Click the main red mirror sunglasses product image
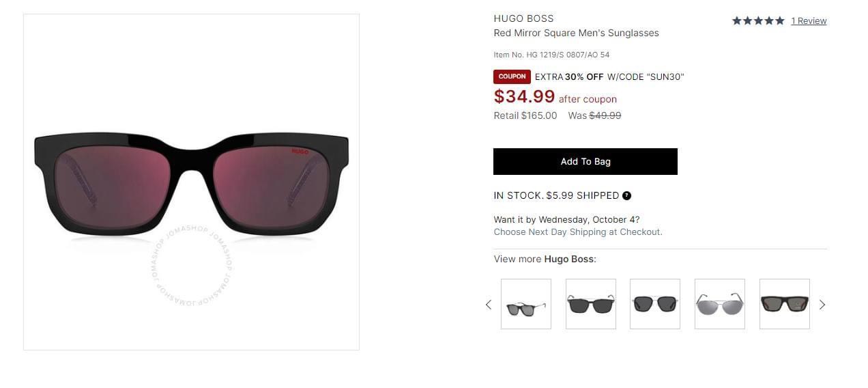868x388 pixels. (x=191, y=183)
